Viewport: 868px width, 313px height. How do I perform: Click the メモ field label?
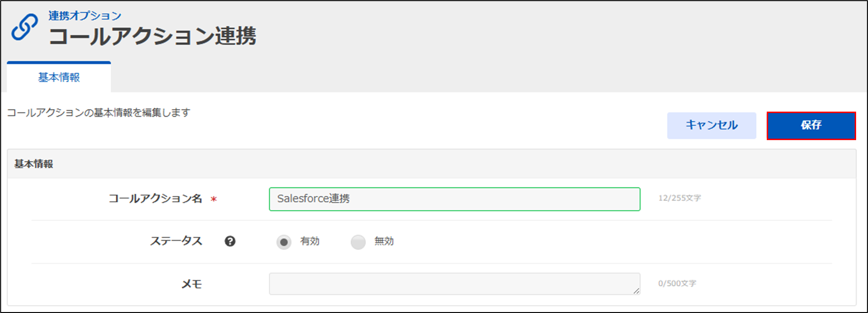point(192,284)
